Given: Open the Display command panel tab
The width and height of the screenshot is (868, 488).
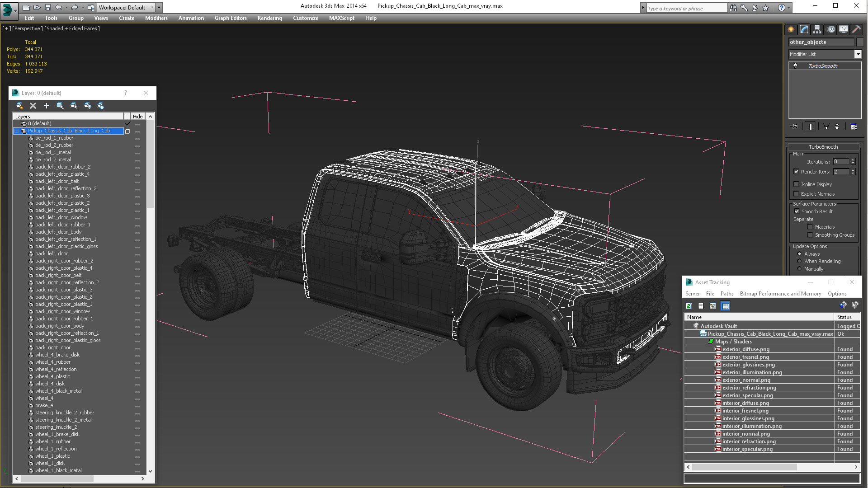Looking at the screenshot, I should coord(844,29).
